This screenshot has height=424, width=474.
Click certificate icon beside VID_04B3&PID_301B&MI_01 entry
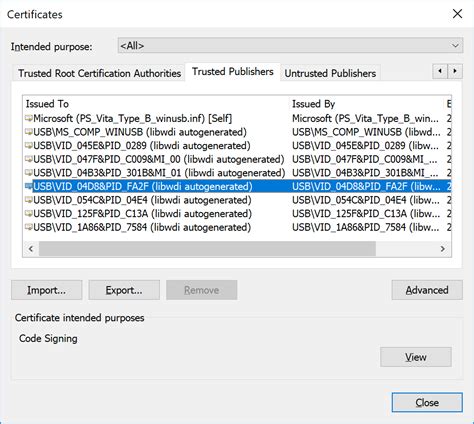29,173
